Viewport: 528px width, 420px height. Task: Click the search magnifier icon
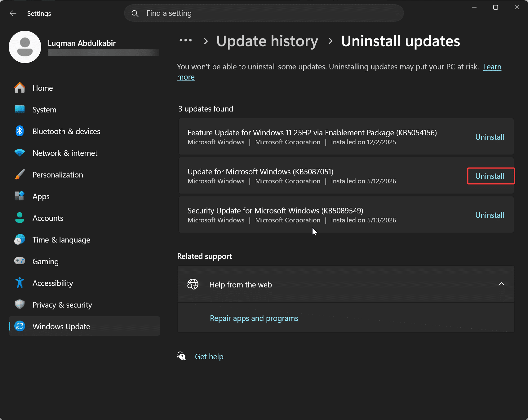(135, 13)
